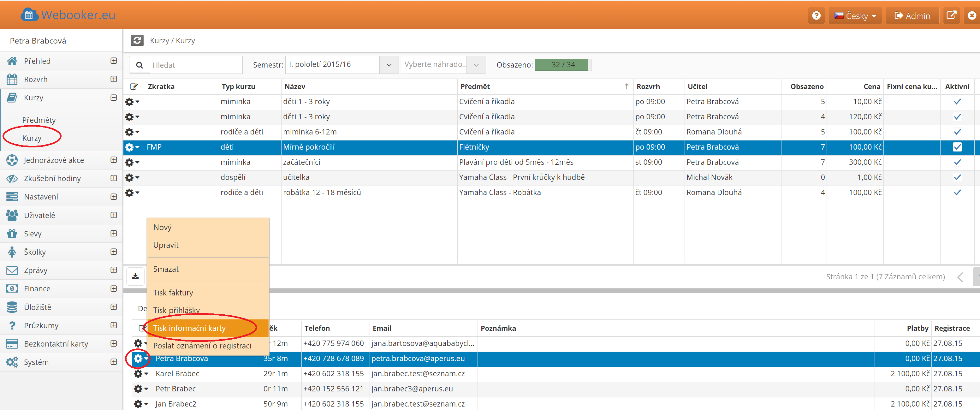Click the refresh icon beside Kurzy breadcrumb
The width and height of the screenshot is (980, 410).
(x=137, y=40)
